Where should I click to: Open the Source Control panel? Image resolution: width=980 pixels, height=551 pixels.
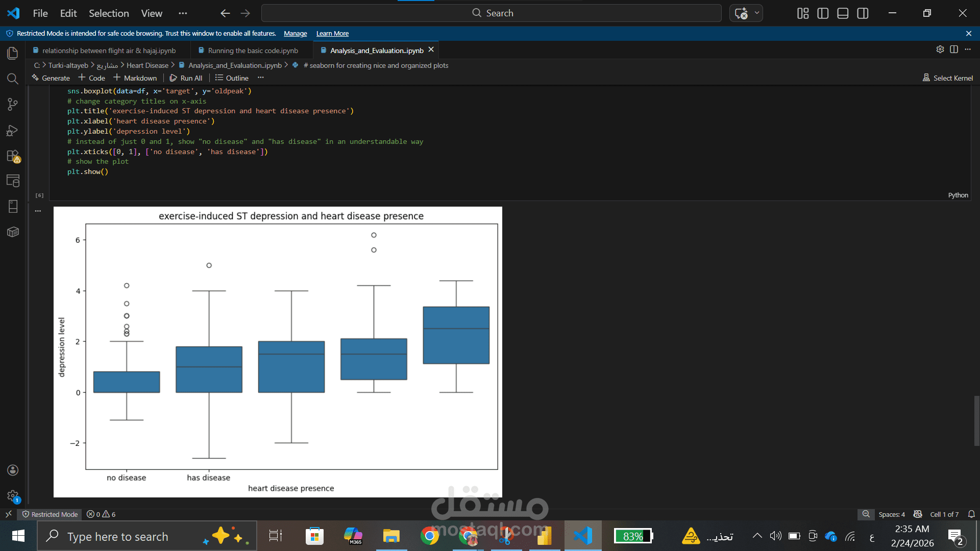point(12,104)
